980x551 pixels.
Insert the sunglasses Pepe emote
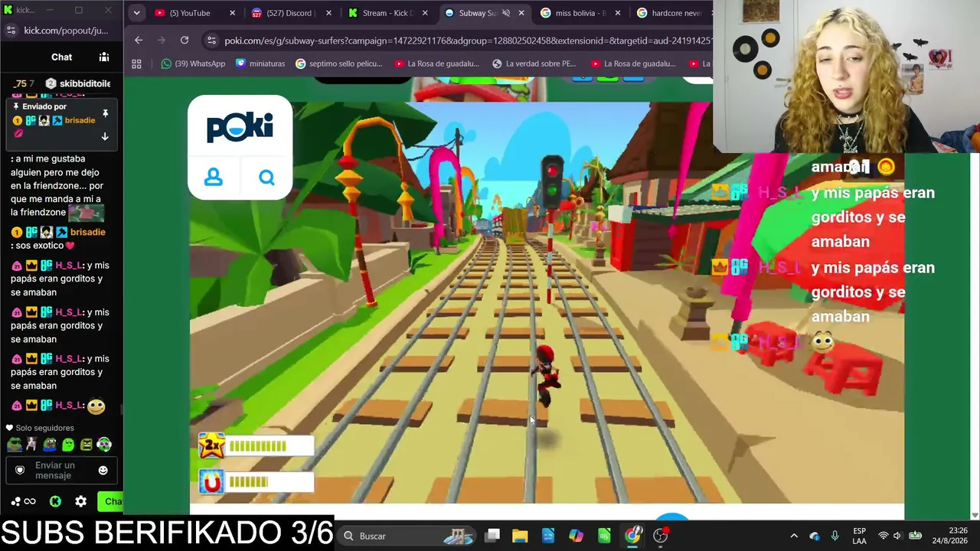(14, 444)
